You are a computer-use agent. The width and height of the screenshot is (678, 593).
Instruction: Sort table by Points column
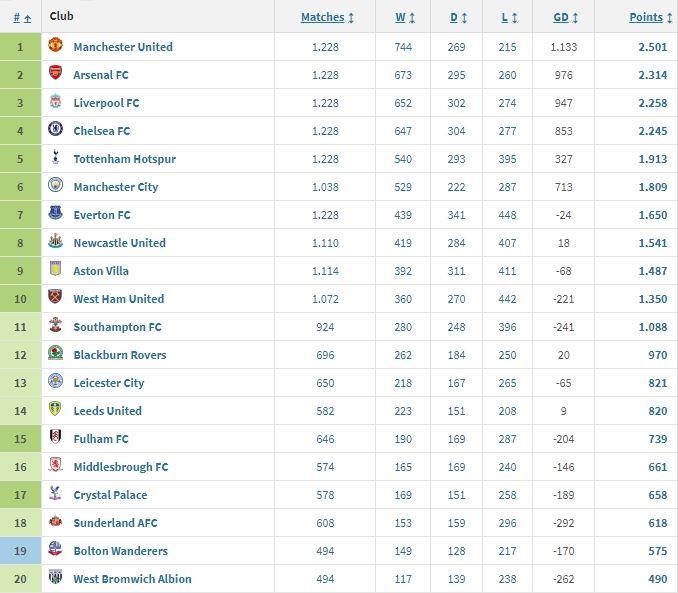(650, 17)
